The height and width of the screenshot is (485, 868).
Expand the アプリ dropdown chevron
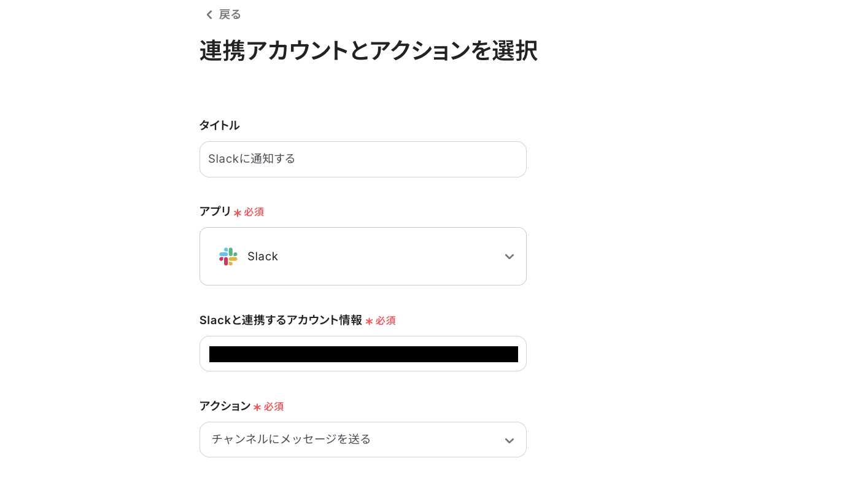509,257
